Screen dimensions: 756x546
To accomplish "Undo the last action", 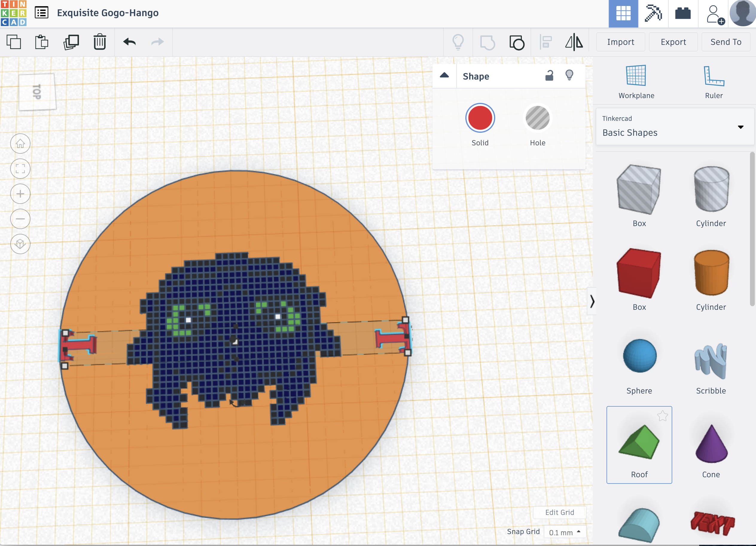I will pos(129,42).
